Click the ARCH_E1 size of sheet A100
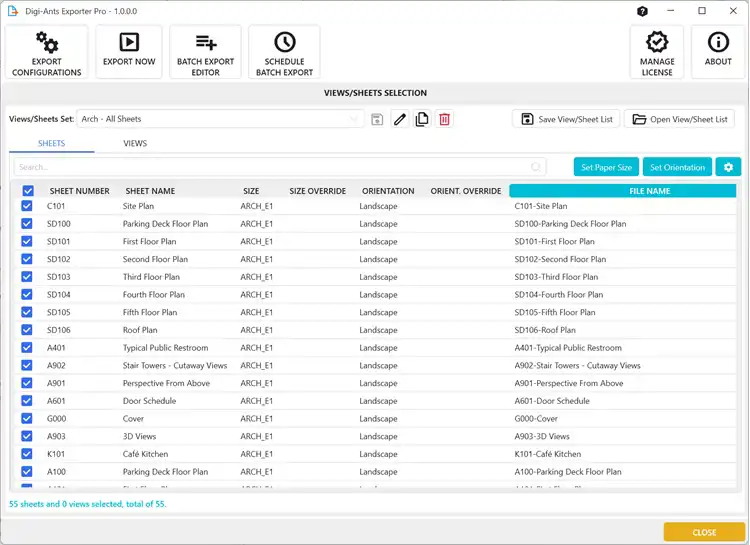This screenshot has width=750, height=545. [x=256, y=472]
